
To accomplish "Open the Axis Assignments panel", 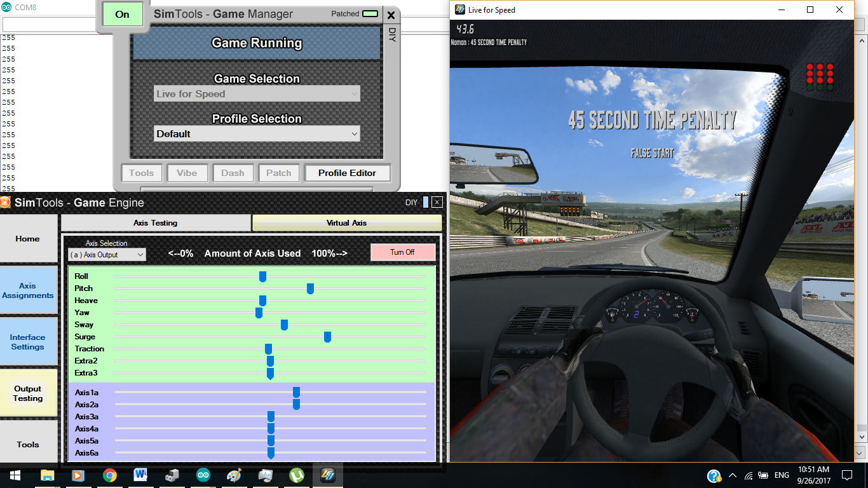I will (29, 290).
